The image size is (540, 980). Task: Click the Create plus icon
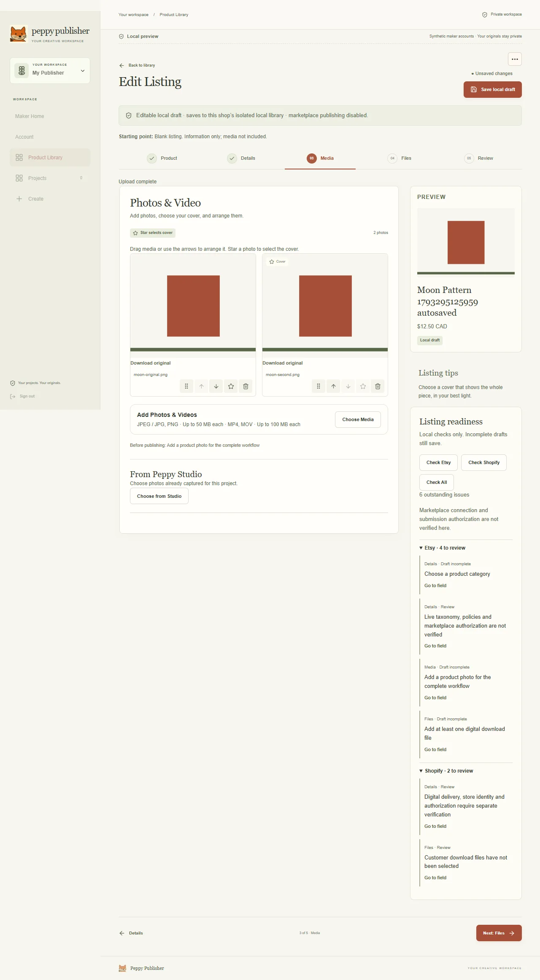tap(19, 199)
